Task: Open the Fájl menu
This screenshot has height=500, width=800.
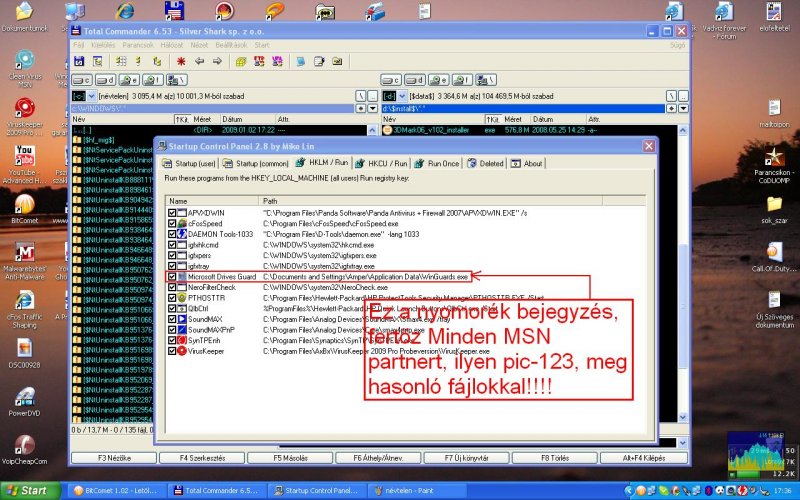Action: point(79,45)
